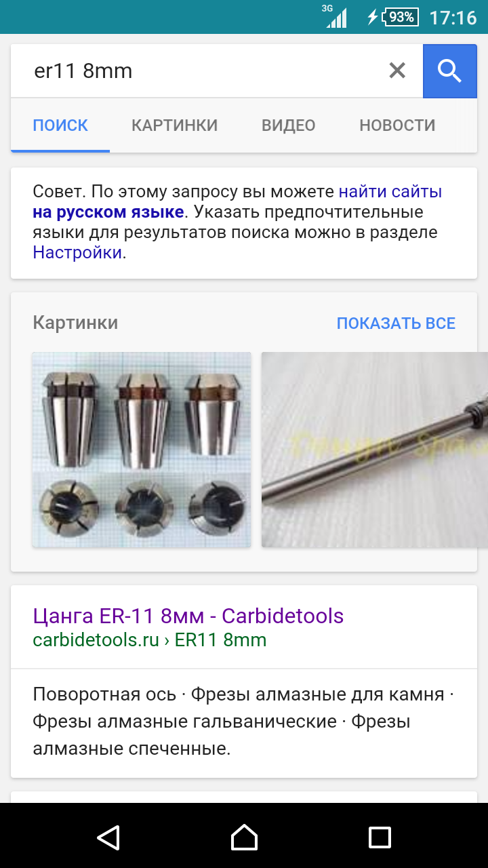Image resolution: width=488 pixels, height=868 pixels.
Task: Tap ПОКАЗАТЬ ВСЕ in images section
Action: (396, 323)
